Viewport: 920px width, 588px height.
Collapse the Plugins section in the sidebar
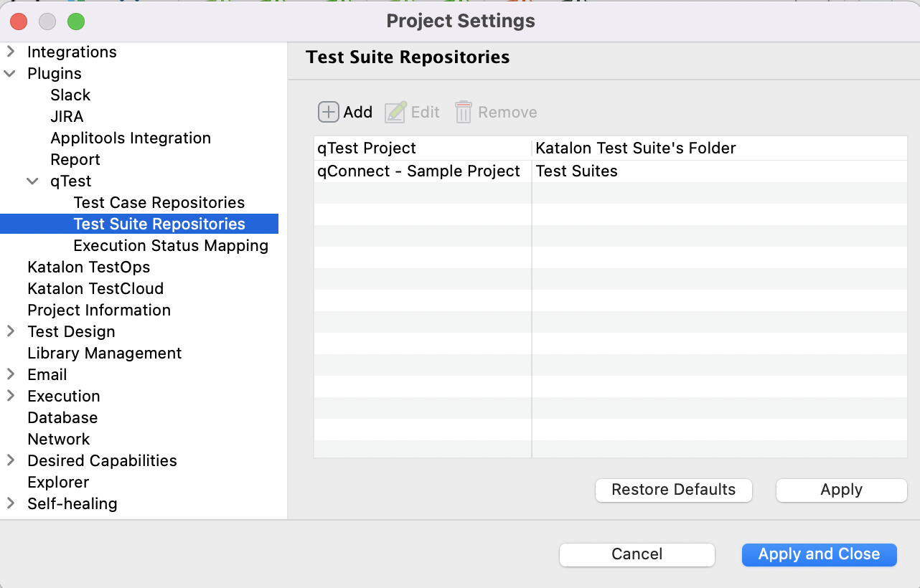coord(10,73)
